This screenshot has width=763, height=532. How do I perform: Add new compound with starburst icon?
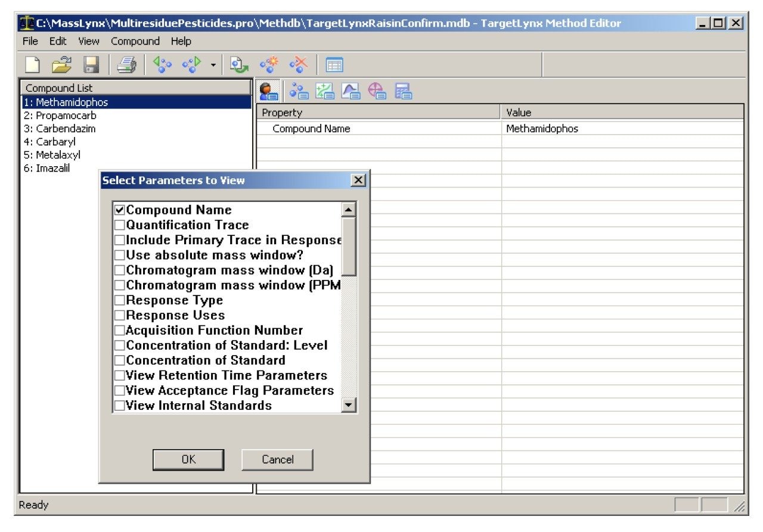[269, 65]
